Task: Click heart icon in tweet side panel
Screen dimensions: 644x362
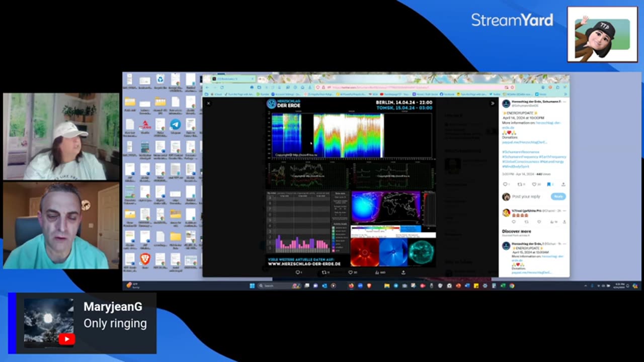Action: [x=535, y=184]
